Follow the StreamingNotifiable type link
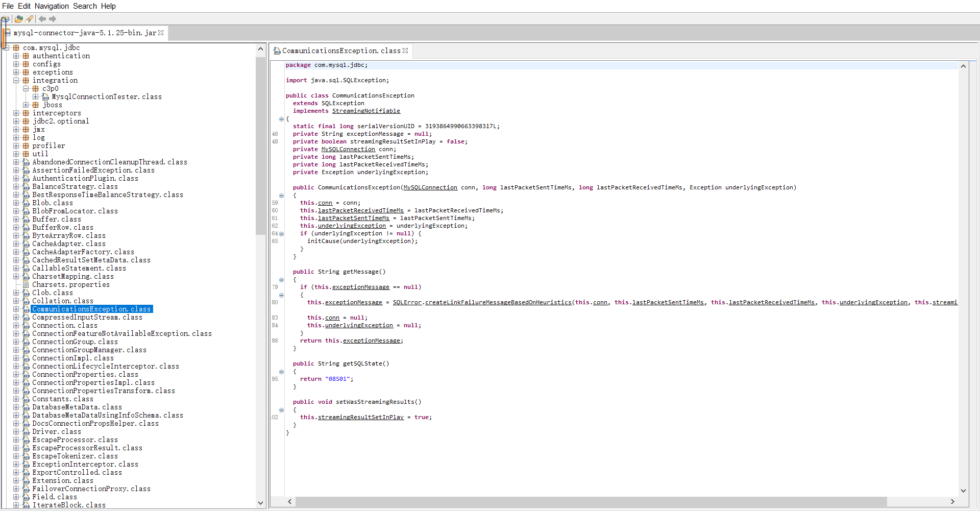 coord(366,111)
